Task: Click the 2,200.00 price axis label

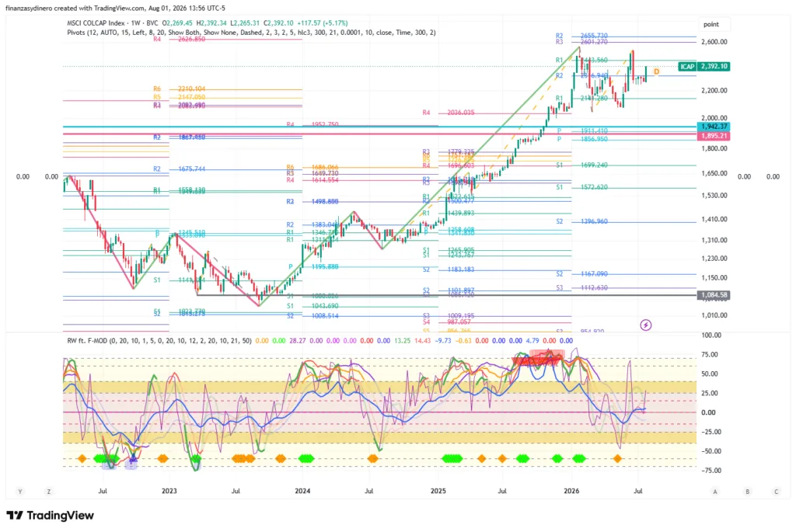Action: click(x=714, y=91)
